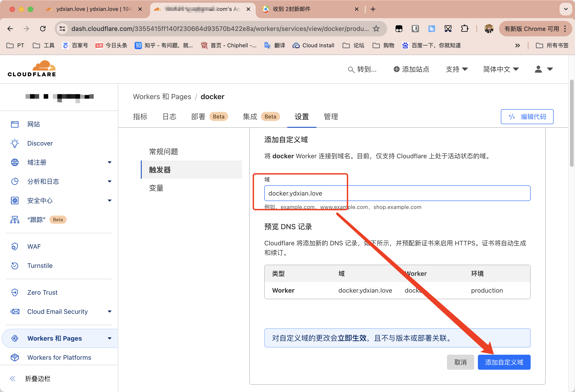Open Workers for Platforms
The width and height of the screenshot is (575, 392).
(59, 357)
